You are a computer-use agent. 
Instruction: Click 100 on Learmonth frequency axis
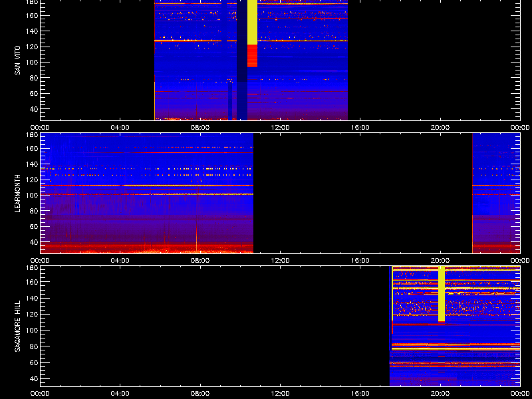(33, 196)
